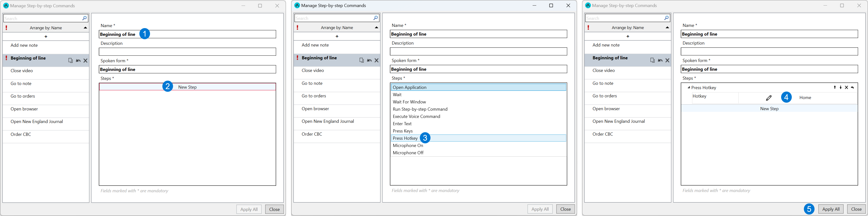Select Open New England Journal in middle window
Viewport: 868px width, 216px height.
coord(327,121)
